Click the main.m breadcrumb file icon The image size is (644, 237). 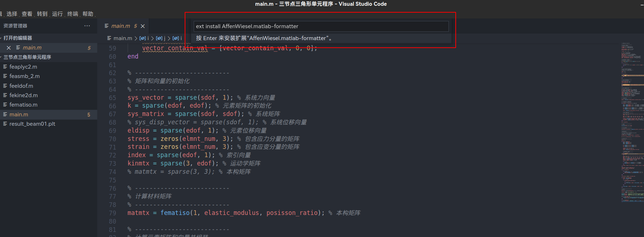tap(108, 38)
